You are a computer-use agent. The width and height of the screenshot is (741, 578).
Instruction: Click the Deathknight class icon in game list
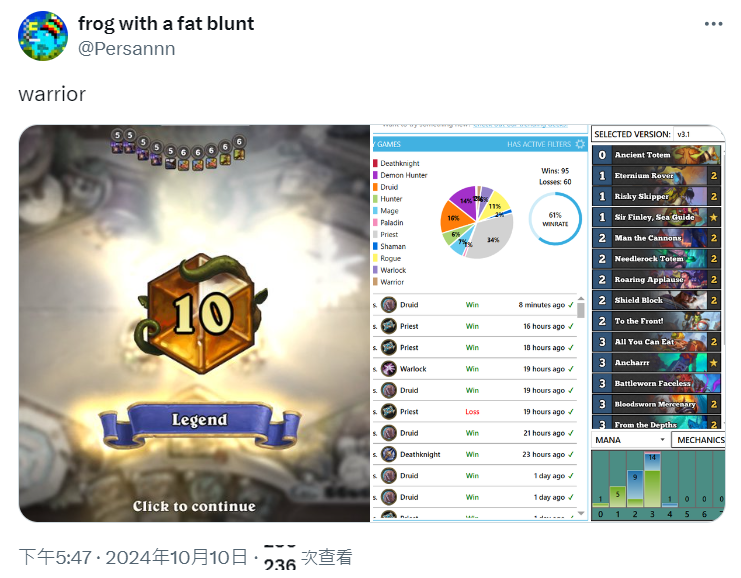(389, 454)
